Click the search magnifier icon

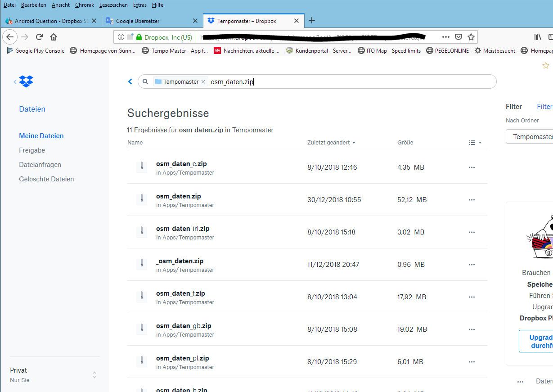click(x=145, y=81)
